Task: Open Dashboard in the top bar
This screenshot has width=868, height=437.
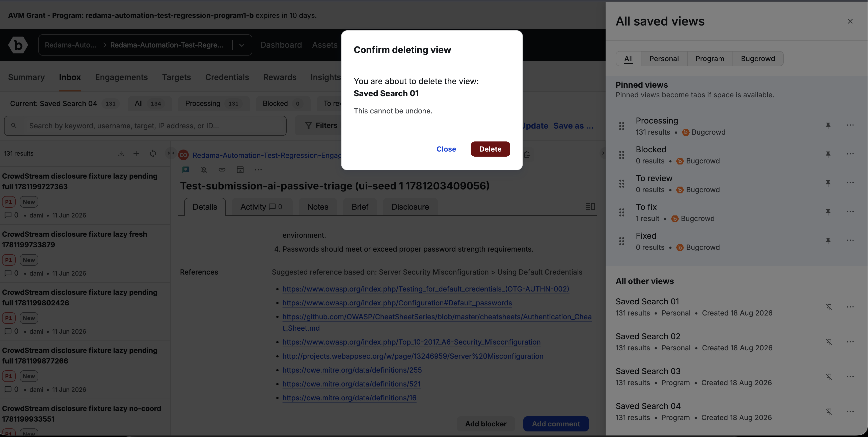Action: click(281, 45)
